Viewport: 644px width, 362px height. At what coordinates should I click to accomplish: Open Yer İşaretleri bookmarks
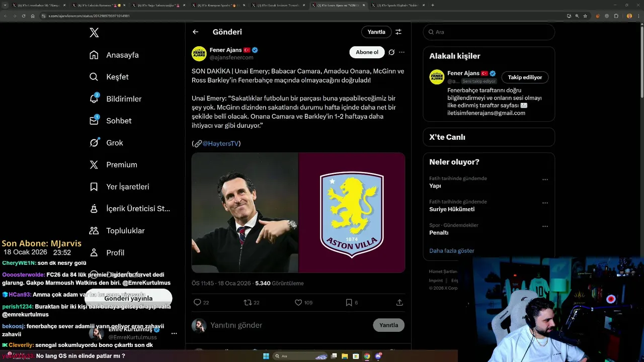[119, 187]
